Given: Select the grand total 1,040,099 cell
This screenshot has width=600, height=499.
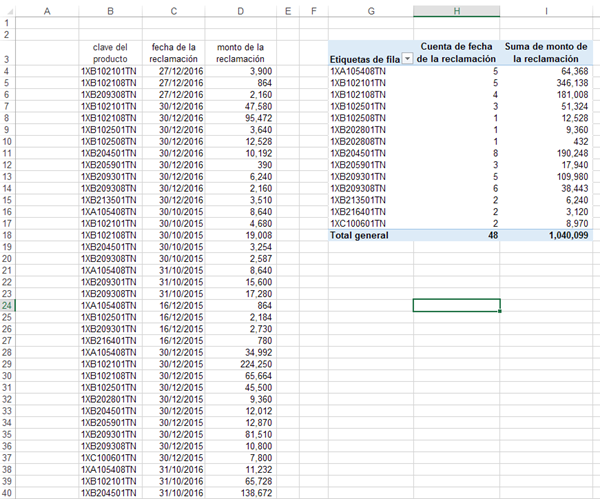Looking at the screenshot, I should point(546,234).
